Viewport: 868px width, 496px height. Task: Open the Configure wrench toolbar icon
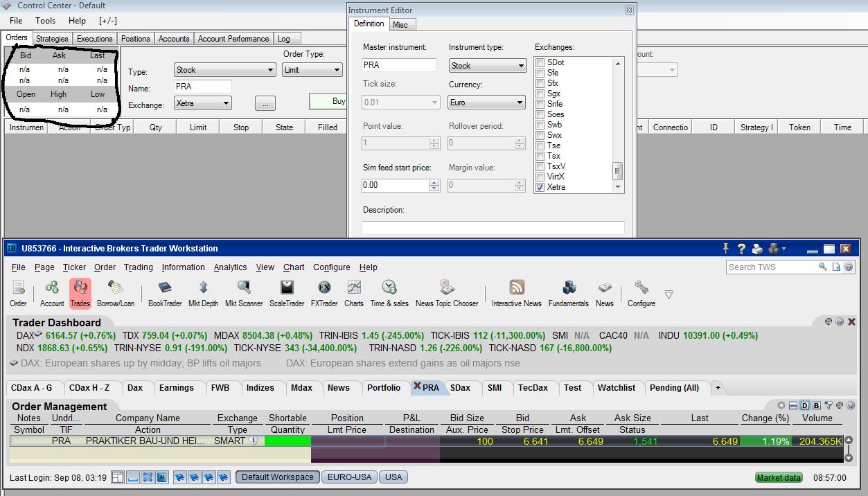[641, 293]
